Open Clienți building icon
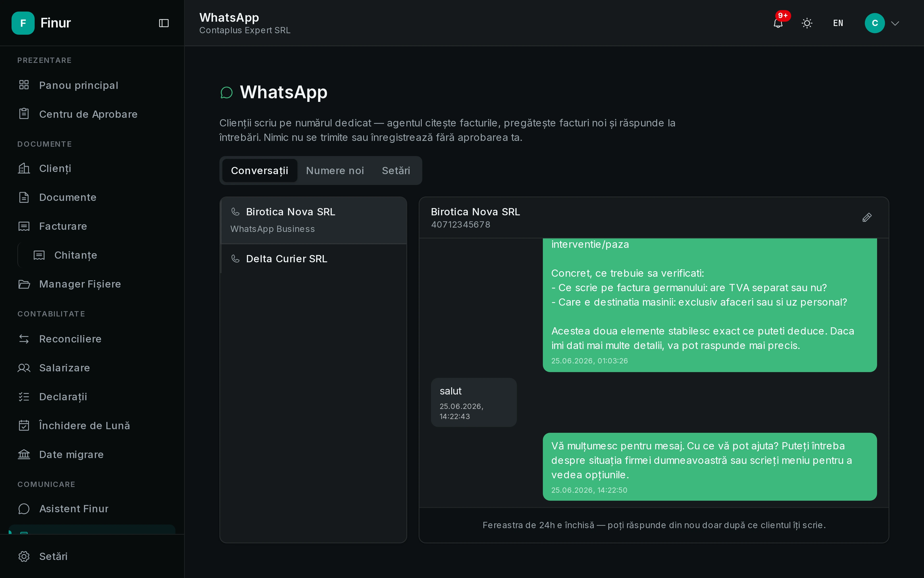The image size is (924, 578). [x=24, y=168]
